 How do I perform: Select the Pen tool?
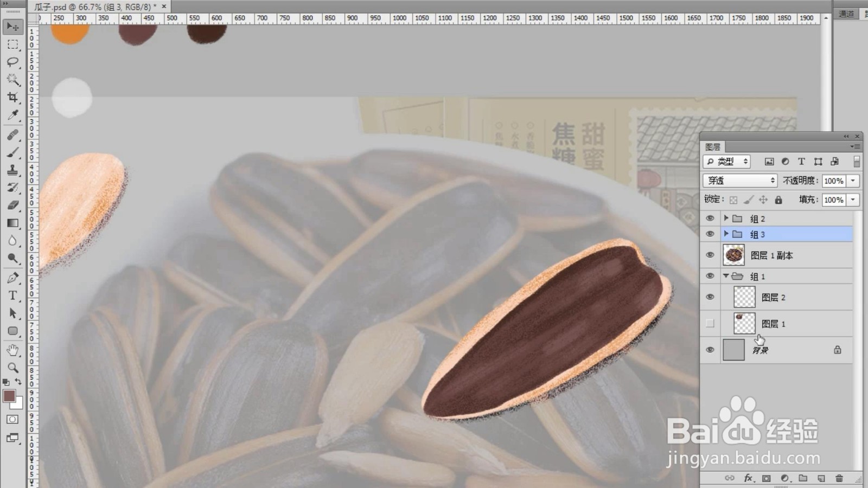12,278
